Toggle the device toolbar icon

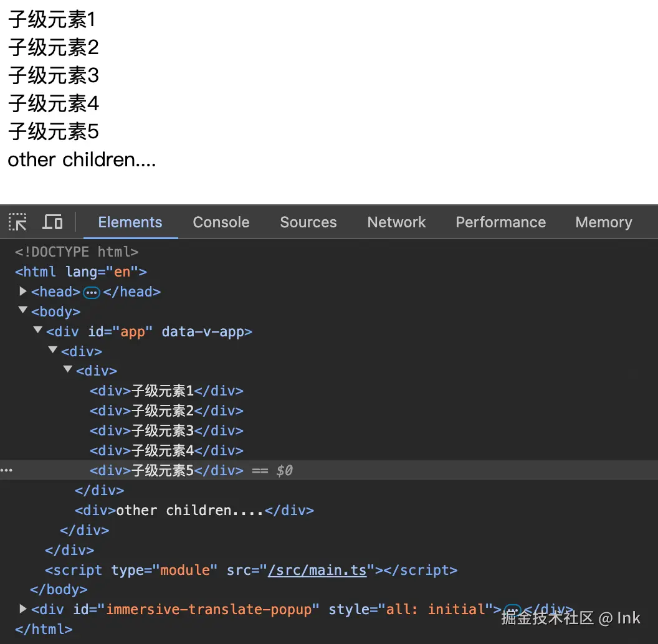coord(52,222)
